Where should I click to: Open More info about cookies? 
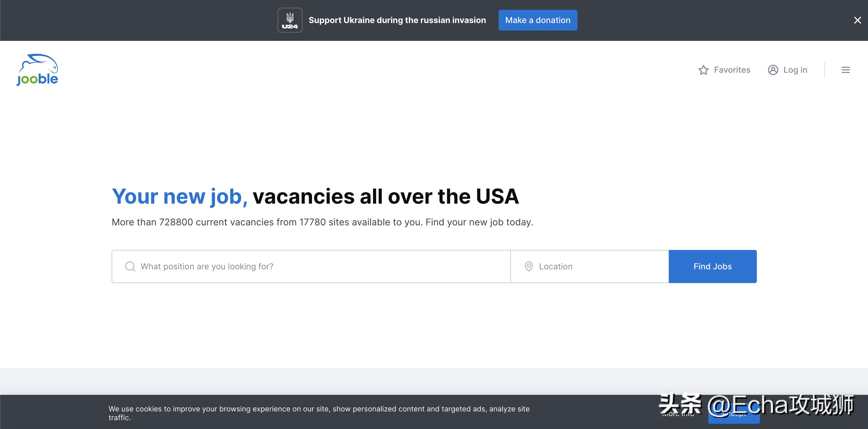tap(678, 414)
